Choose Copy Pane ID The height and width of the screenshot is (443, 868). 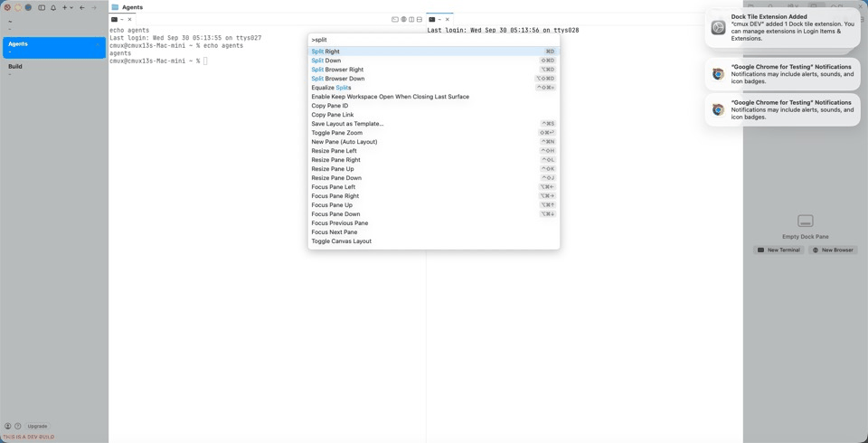tap(433, 106)
